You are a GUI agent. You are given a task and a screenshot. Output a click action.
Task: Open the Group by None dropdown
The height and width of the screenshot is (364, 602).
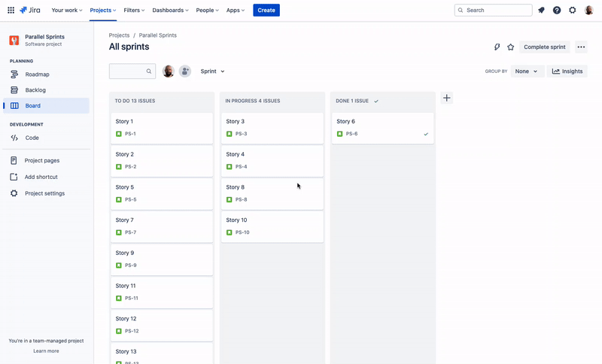click(x=528, y=71)
